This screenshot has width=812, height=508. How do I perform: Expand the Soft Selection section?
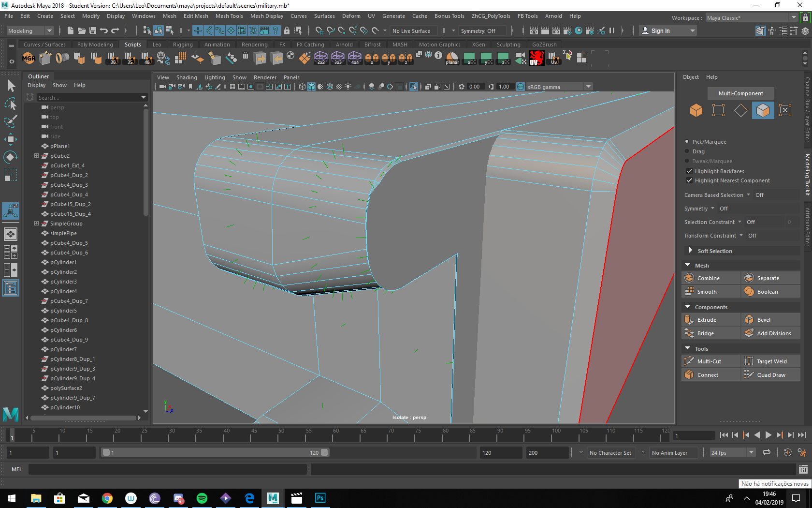click(x=690, y=251)
